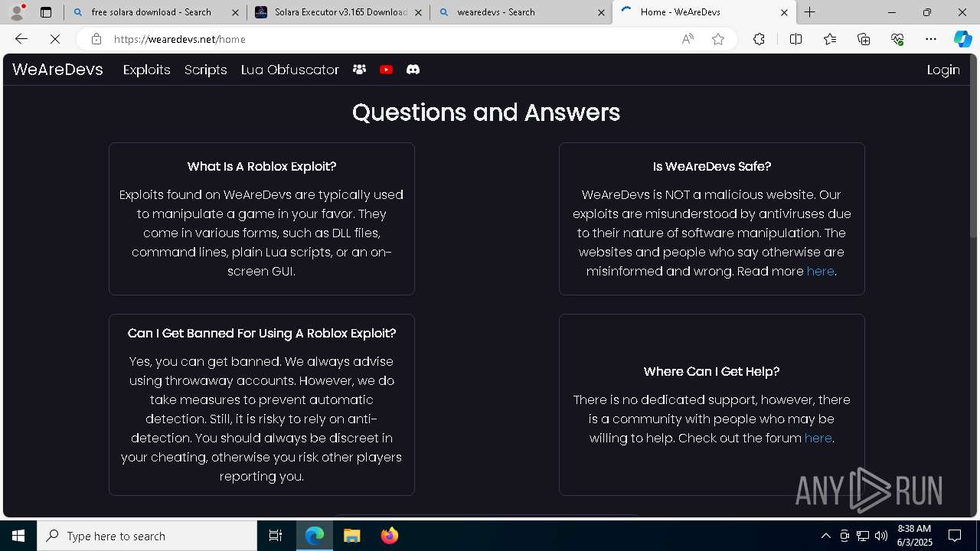Close the 'free solara download' tab

pos(235,12)
